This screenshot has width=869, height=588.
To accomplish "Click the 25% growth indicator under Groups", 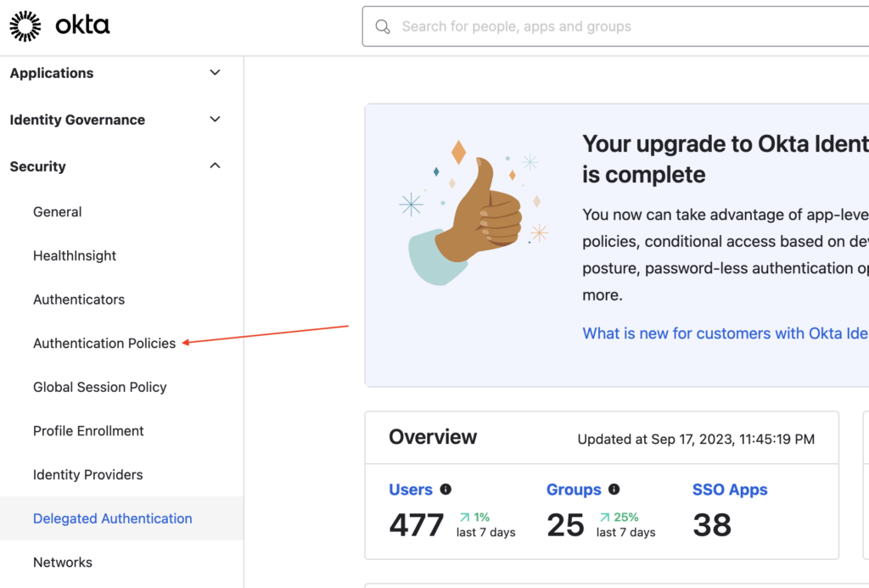I will (622, 518).
